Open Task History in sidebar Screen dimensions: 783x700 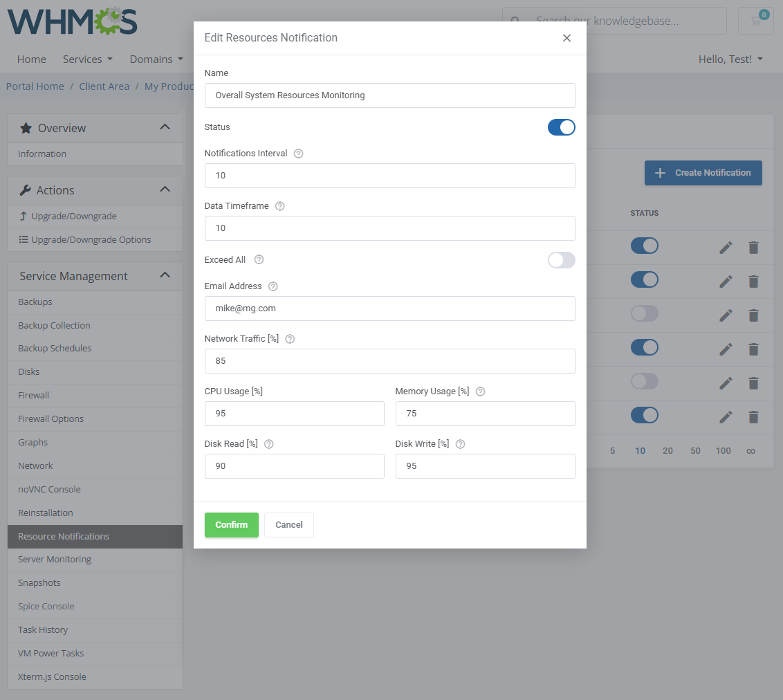(95, 630)
